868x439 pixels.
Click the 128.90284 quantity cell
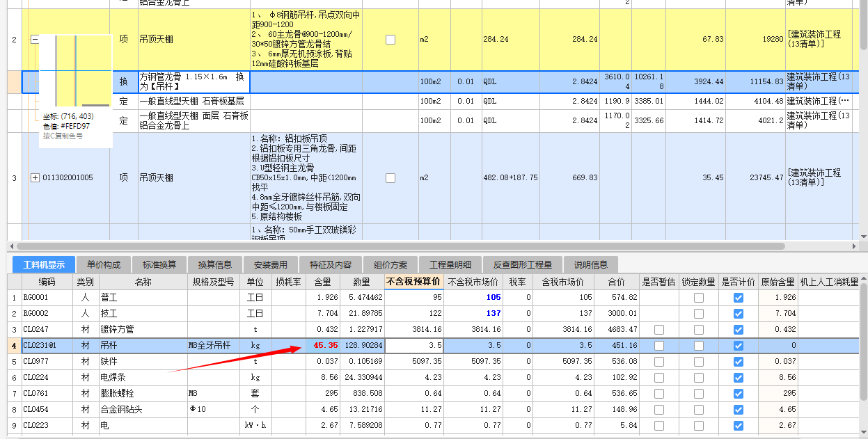363,346
